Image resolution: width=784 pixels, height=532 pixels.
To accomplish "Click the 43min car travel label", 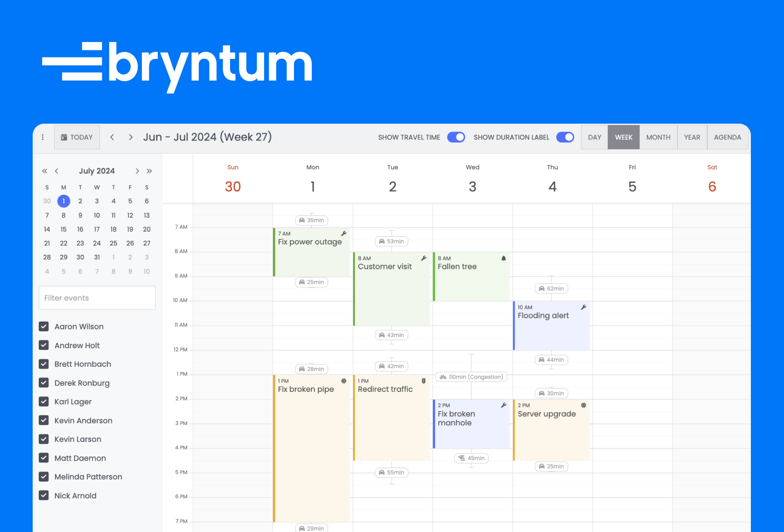I will 392,335.
